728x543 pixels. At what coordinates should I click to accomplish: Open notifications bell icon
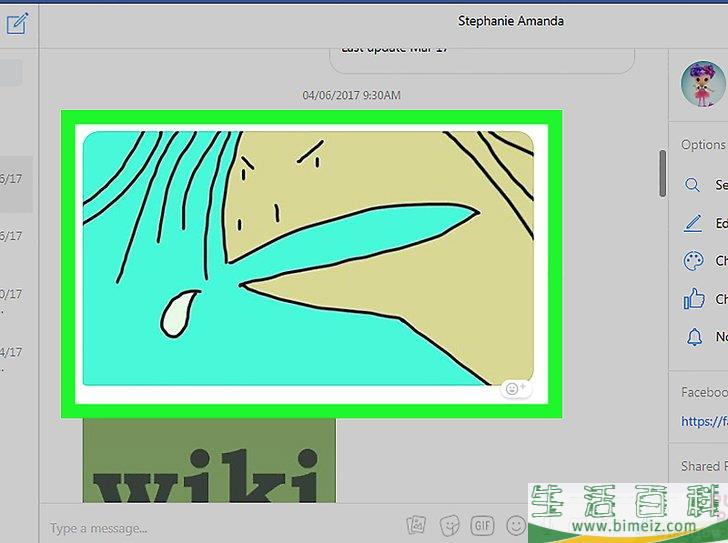tap(694, 337)
